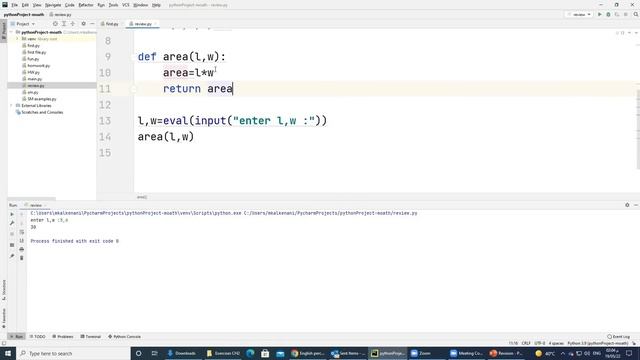Click CRLF line separator in status bar

(x=526, y=343)
